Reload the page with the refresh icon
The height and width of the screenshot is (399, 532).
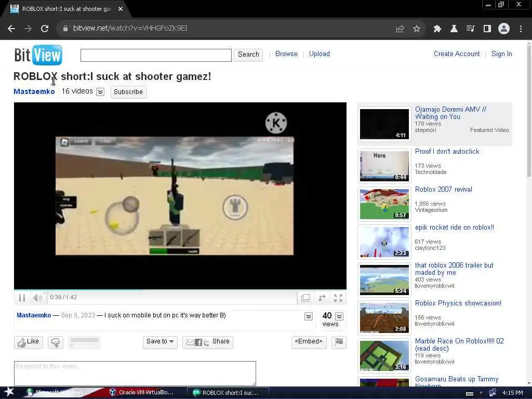45,29
